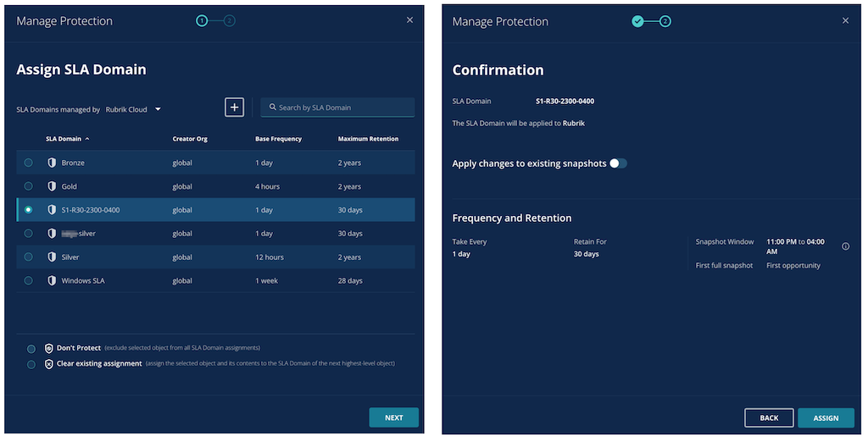Select the Gold SLA Domain radio button

[x=28, y=186]
